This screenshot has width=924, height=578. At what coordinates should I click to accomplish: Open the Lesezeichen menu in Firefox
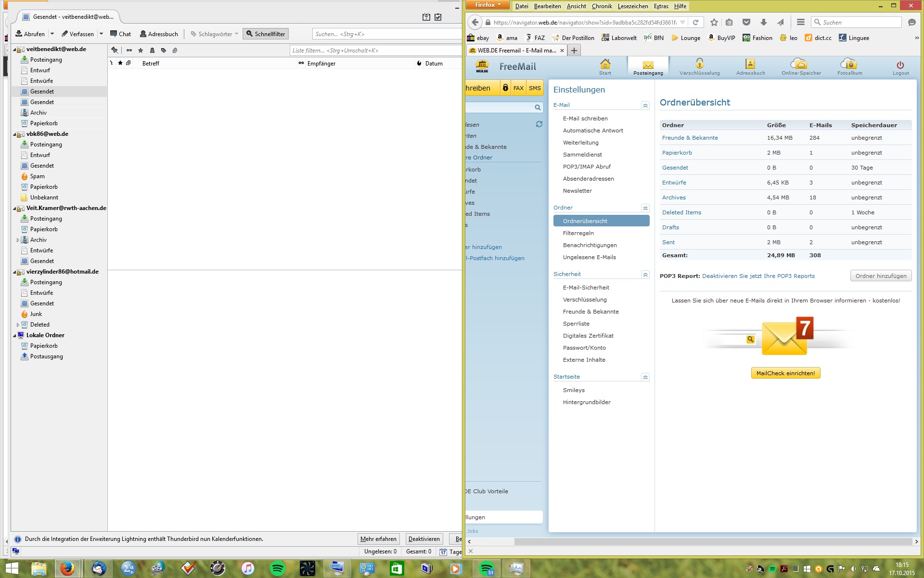pos(632,6)
